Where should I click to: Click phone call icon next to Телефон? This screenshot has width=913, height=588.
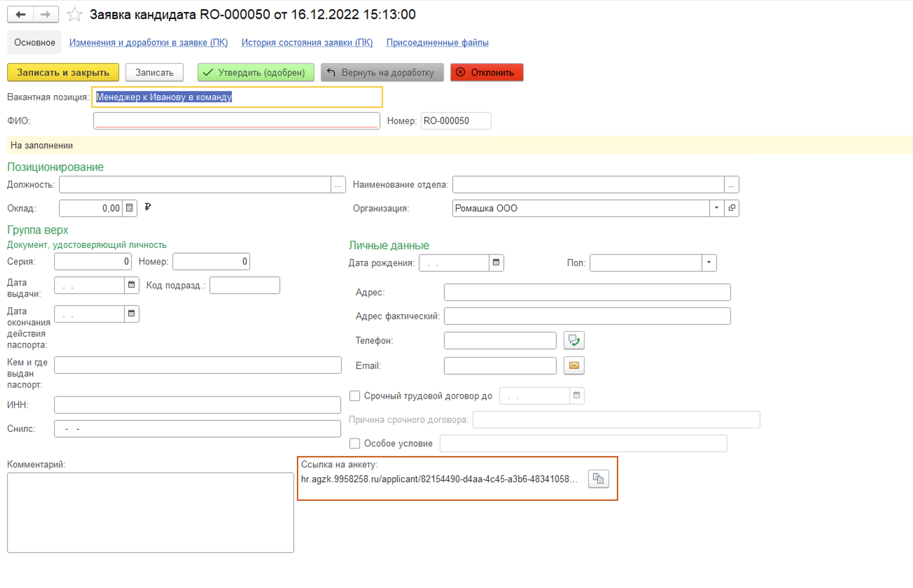point(573,340)
